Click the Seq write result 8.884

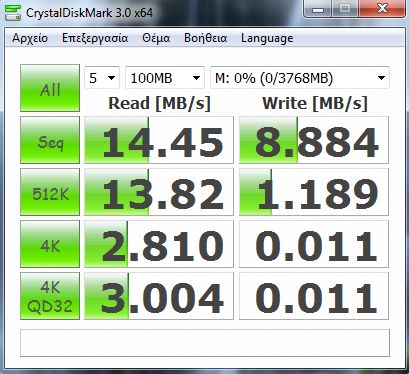314,140
